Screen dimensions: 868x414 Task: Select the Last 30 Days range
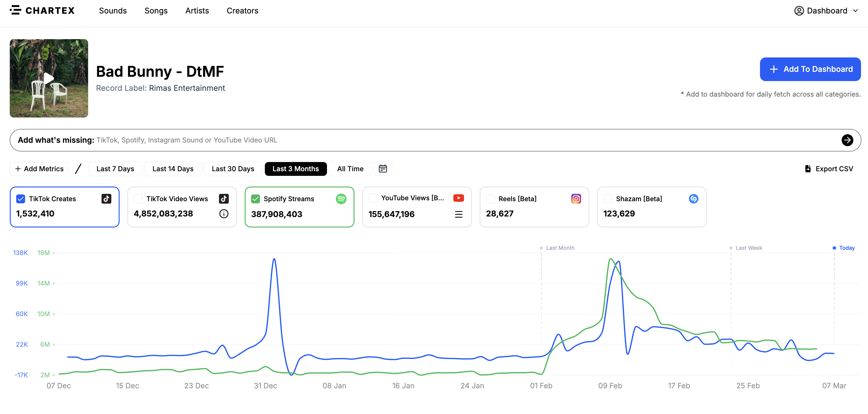point(232,168)
